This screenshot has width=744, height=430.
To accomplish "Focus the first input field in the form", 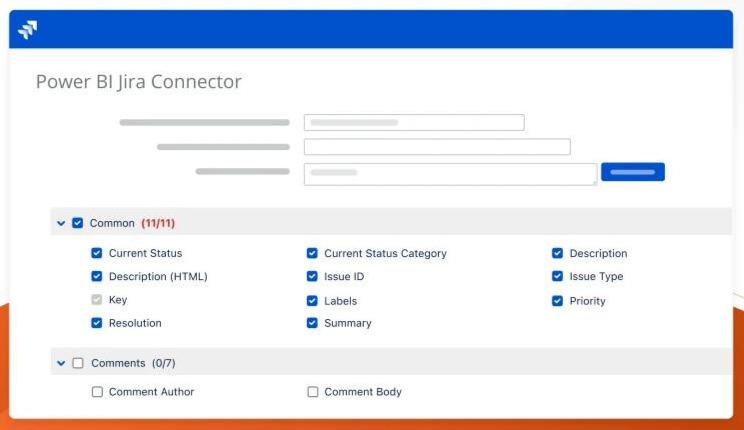I will pos(414,122).
